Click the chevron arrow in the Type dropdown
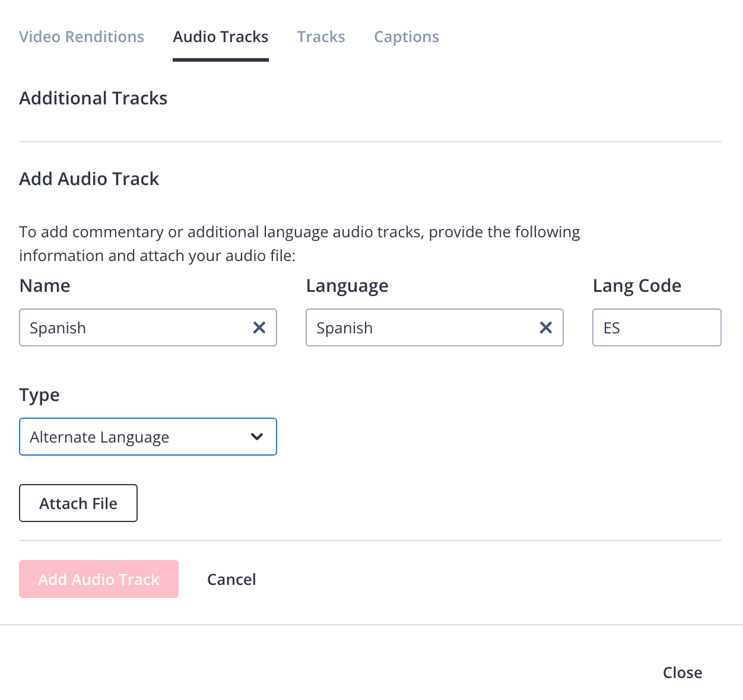 [257, 437]
